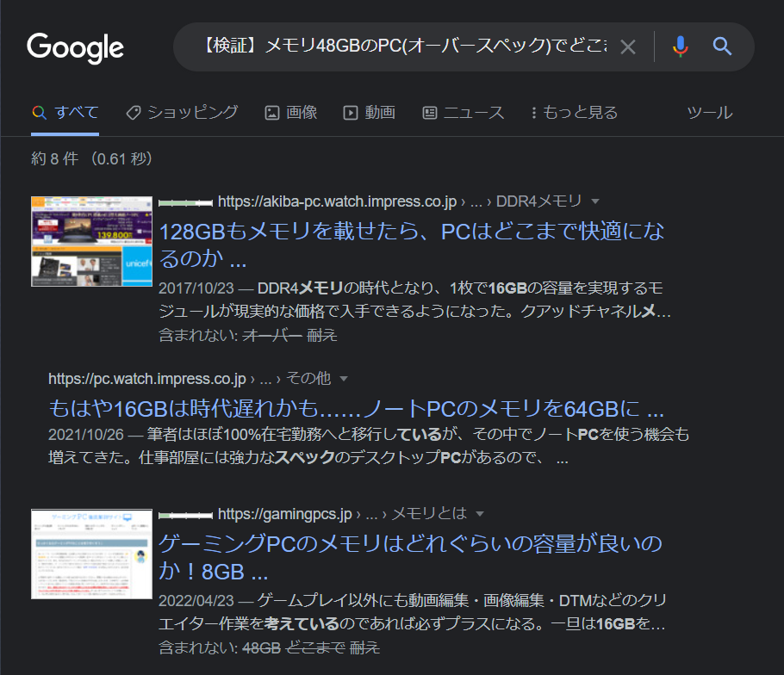Screen dimensions: 784x675
Task: Start voice search with microphone icon
Action: tap(681, 46)
